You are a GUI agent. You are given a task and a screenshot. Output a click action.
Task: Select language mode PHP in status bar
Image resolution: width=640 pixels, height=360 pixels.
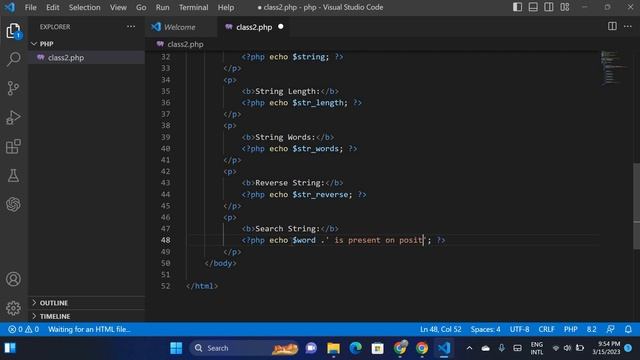pos(571,329)
